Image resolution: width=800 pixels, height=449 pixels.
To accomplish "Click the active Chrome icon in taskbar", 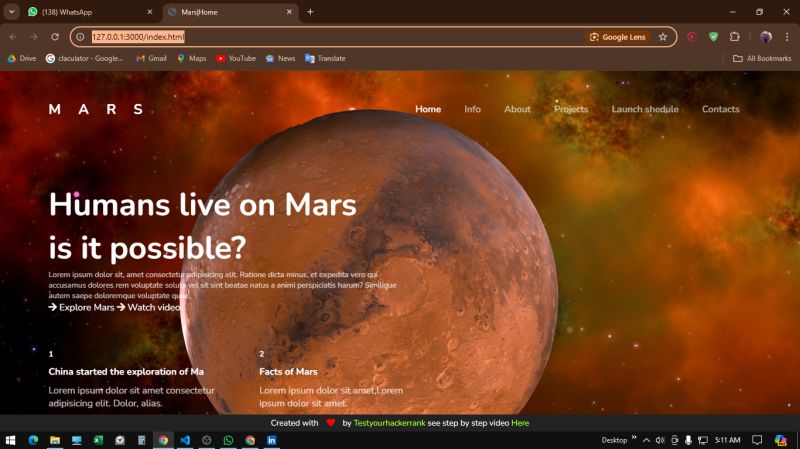I will pyautogui.click(x=163, y=440).
